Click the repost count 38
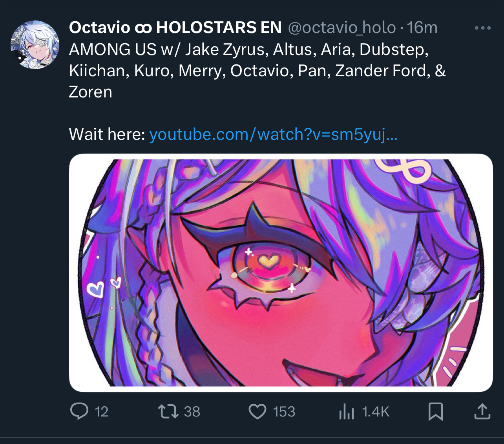This screenshot has height=444, width=504. (x=192, y=412)
